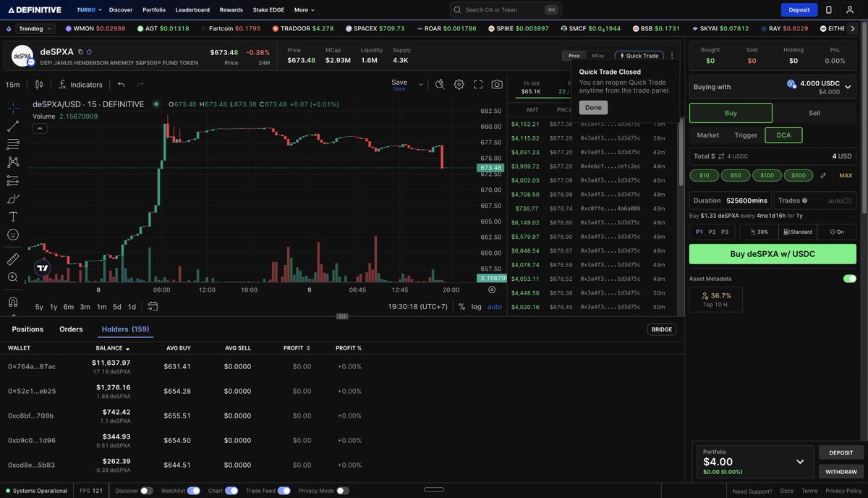Open the mobile device icon in header
The image size is (868, 498).
click(x=829, y=10)
